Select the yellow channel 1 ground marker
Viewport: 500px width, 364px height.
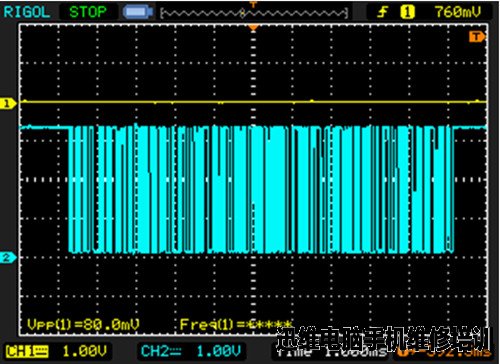[x=7, y=104]
